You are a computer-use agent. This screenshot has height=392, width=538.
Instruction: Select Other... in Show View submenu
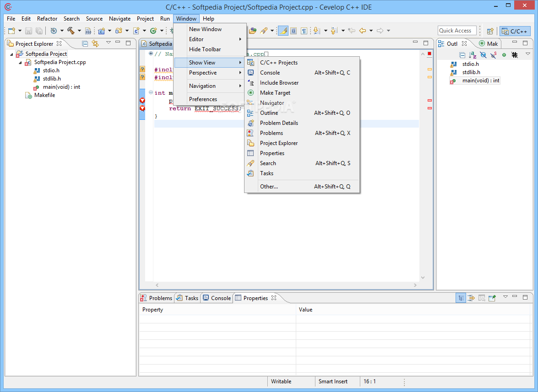click(x=302, y=187)
